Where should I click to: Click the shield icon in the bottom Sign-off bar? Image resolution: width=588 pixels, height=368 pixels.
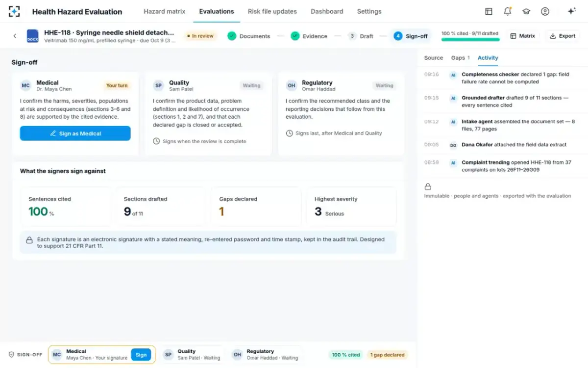[x=11, y=354]
